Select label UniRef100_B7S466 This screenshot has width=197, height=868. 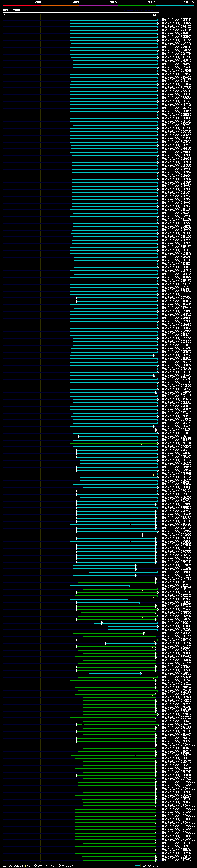click(x=176, y=609)
